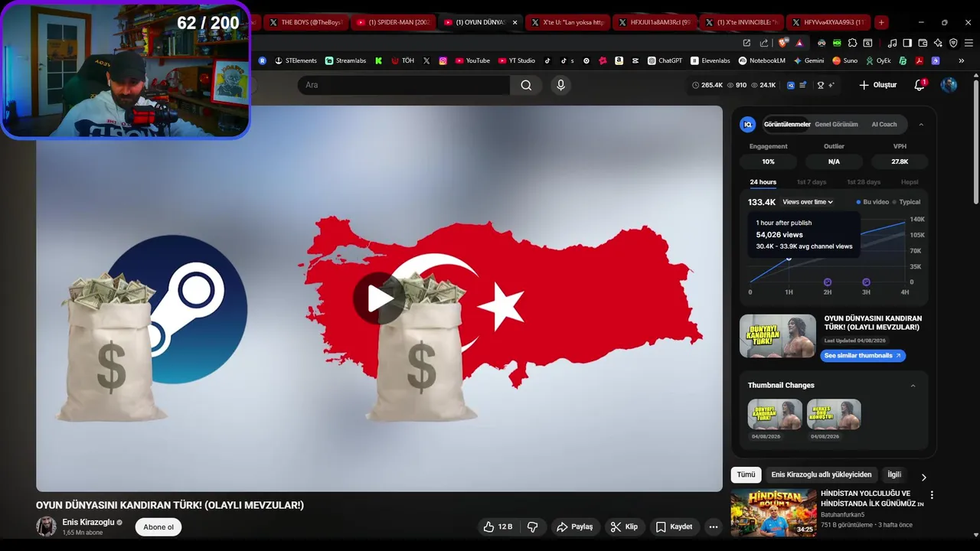Image resolution: width=980 pixels, height=551 pixels.
Task: Select Enis Kirazoglu adlı yükleyiciden chip
Action: pyautogui.click(x=822, y=474)
